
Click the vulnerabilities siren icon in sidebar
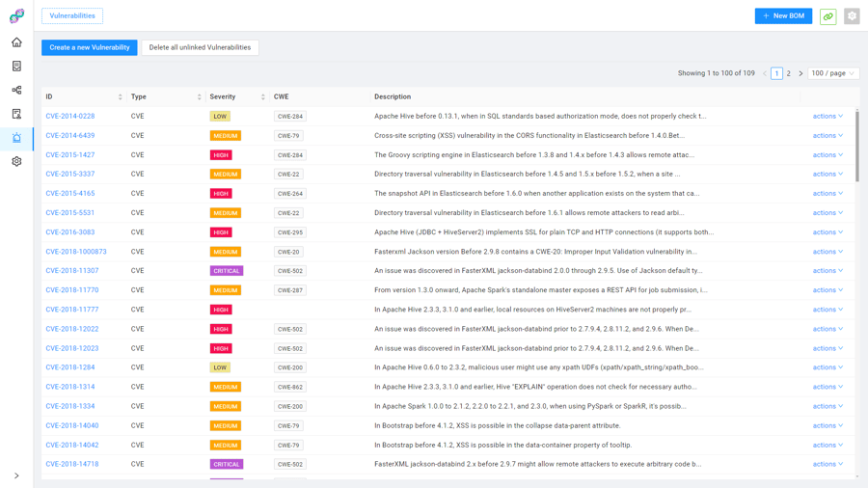pos(16,138)
